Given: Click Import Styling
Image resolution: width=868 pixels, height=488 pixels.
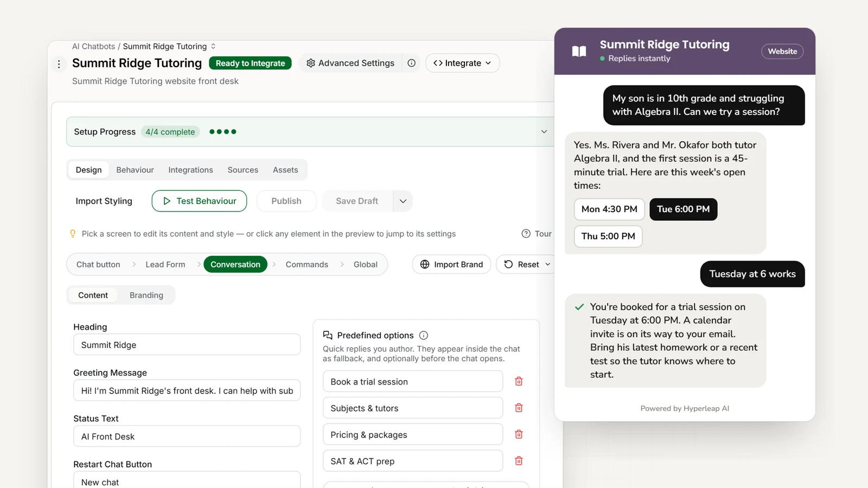Looking at the screenshot, I should click(104, 201).
